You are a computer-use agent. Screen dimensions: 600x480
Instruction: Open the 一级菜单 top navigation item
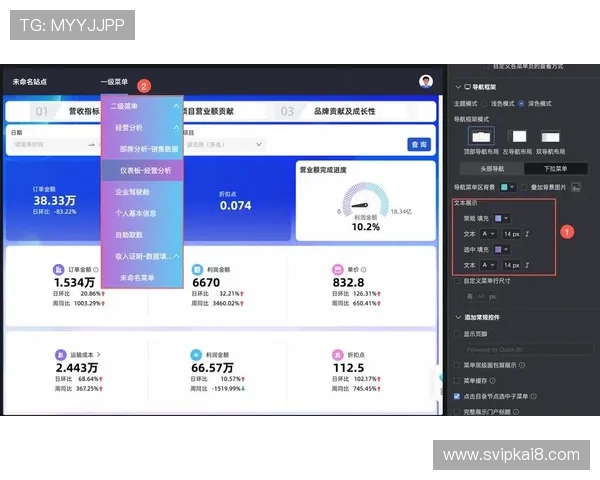[114, 82]
